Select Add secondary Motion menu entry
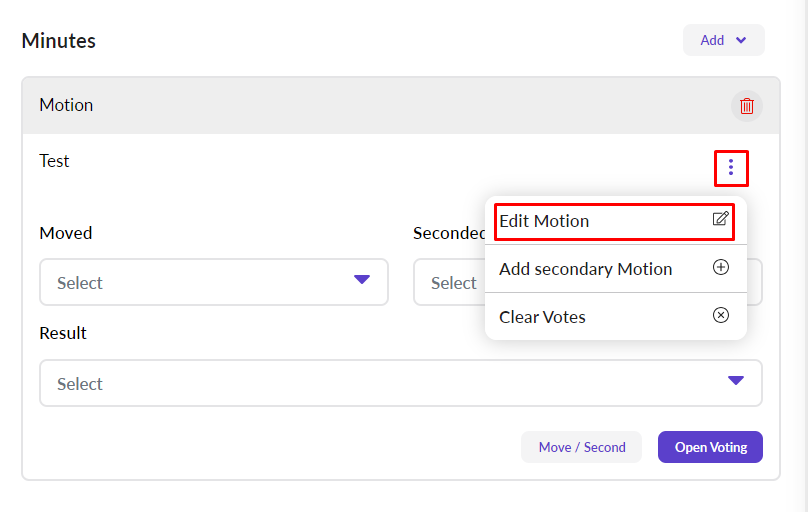The image size is (808, 512). pos(586,269)
